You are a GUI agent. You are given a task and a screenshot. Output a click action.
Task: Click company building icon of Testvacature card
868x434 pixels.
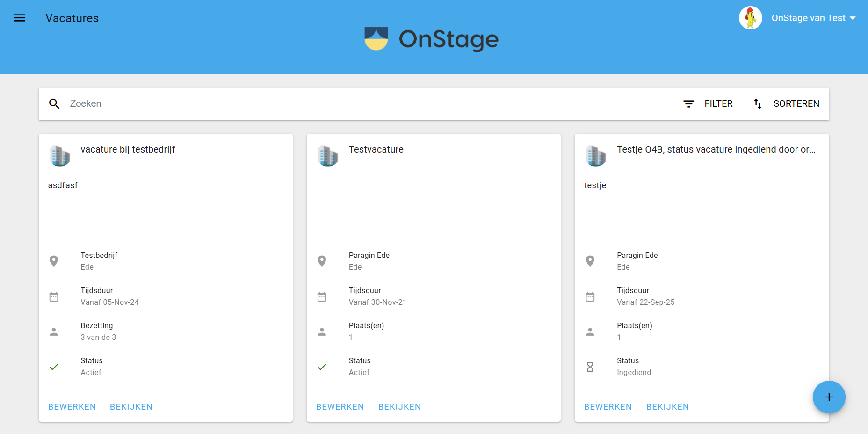(328, 156)
